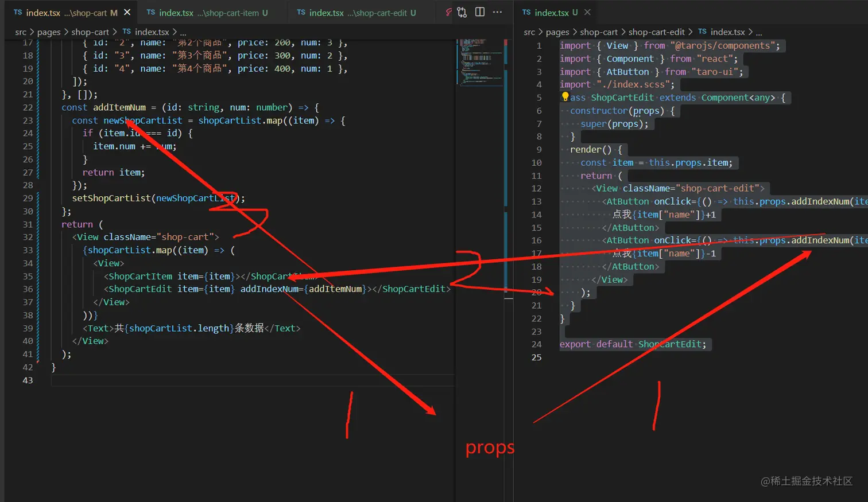This screenshot has height=502, width=868.
Task: Click the '第4个商品' array entry line
Action: (x=215, y=68)
